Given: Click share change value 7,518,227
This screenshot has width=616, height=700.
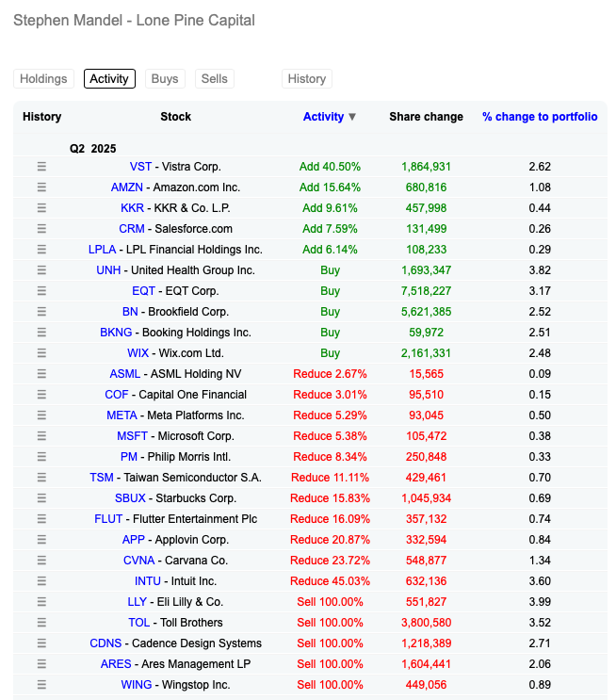Looking at the screenshot, I should (x=427, y=290).
